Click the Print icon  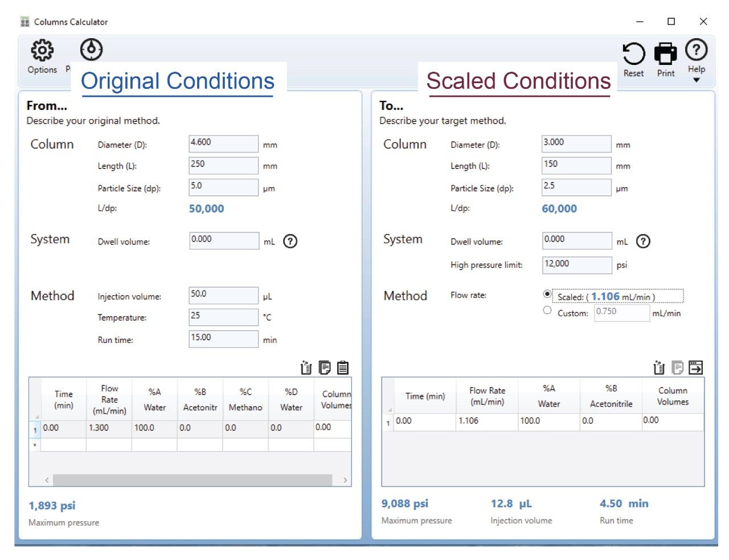coord(665,54)
